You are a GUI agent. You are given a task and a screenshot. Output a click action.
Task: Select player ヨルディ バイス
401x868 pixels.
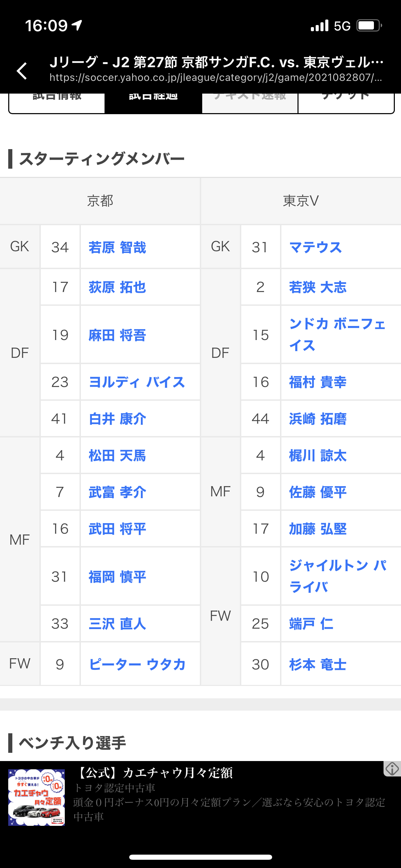coord(137,382)
